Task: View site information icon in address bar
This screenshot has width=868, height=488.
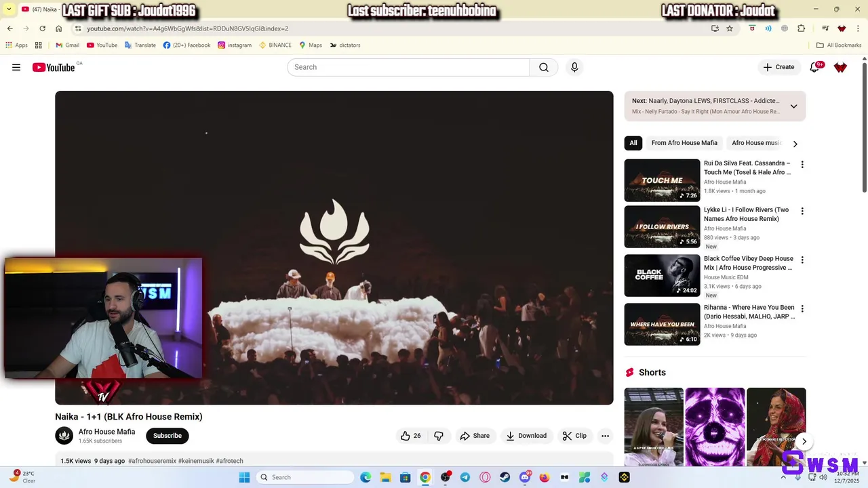Action: pyautogui.click(x=78, y=28)
